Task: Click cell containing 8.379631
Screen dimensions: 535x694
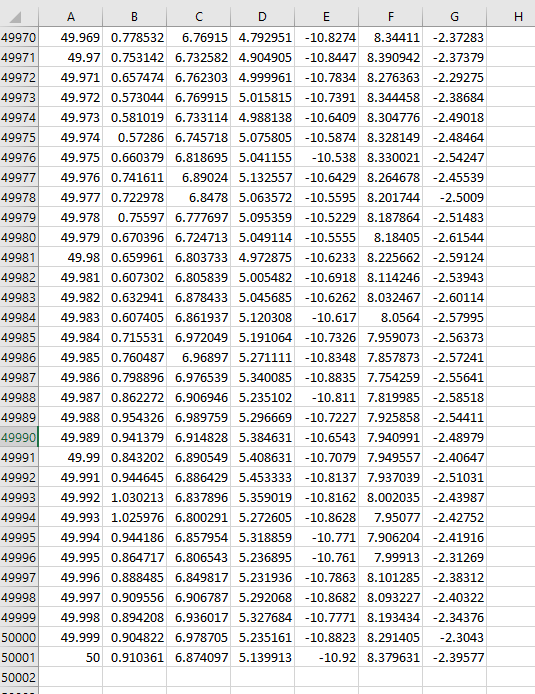Action: tap(391, 658)
